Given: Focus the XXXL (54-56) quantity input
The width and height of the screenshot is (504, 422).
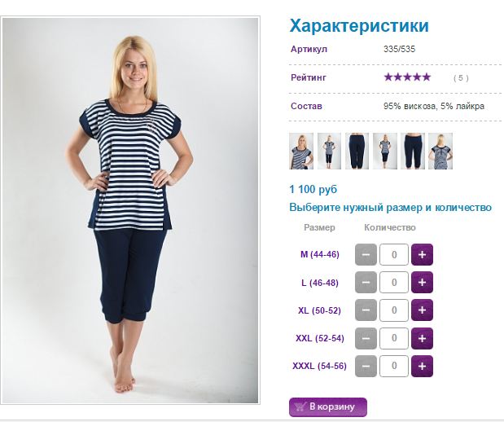Looking at the screenshot, I should point(394,366).
